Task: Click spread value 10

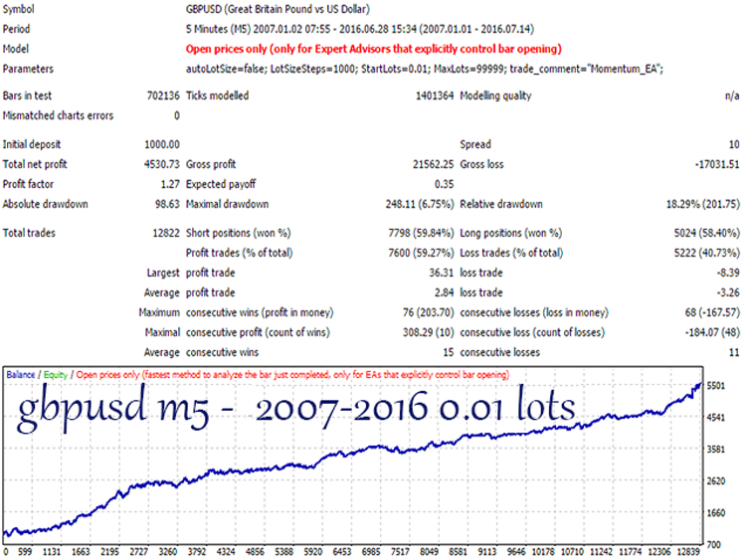Action: point(734,144)
